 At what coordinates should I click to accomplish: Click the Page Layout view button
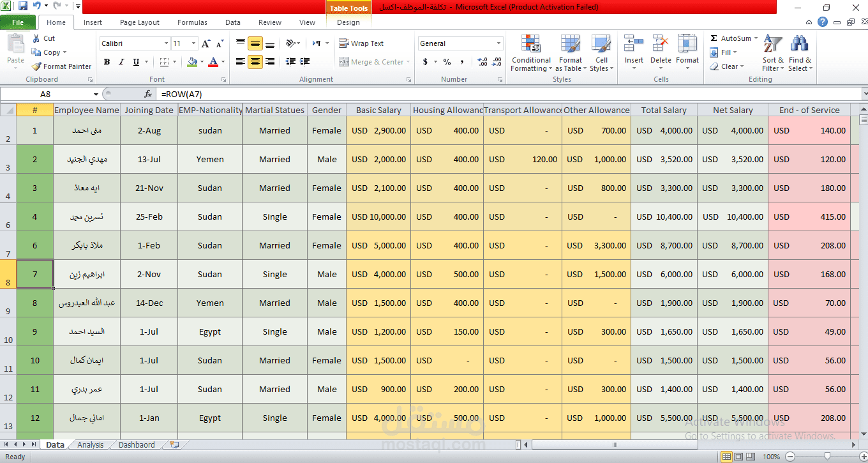coord(738,457)
